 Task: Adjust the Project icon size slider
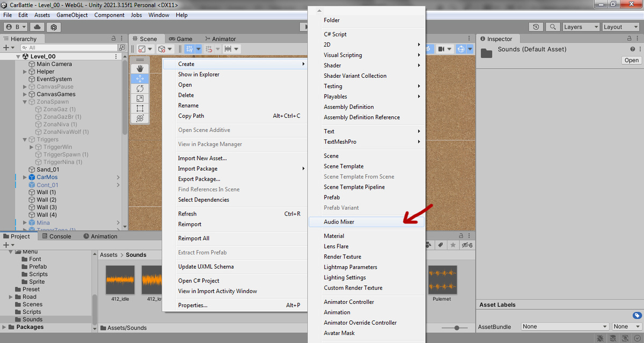click(456, 328)
